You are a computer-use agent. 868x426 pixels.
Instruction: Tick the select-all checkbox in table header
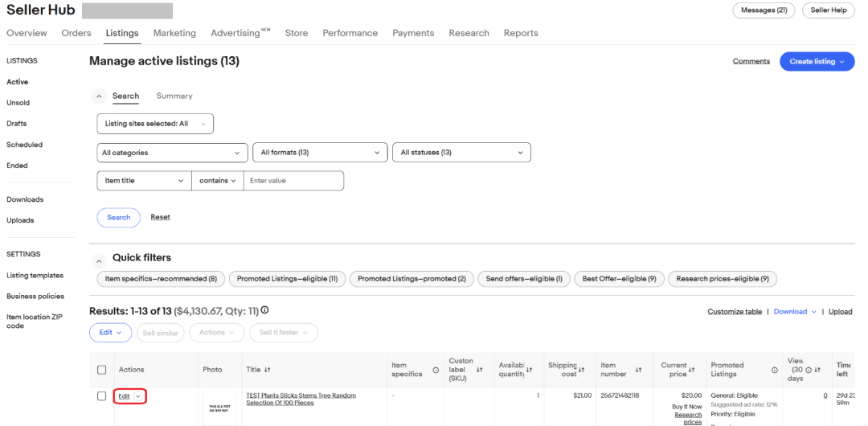[x=102, y=370]
